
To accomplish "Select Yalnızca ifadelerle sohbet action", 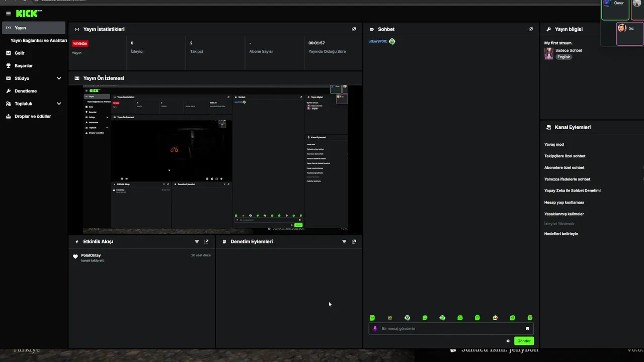I will [x=567, y=179].
